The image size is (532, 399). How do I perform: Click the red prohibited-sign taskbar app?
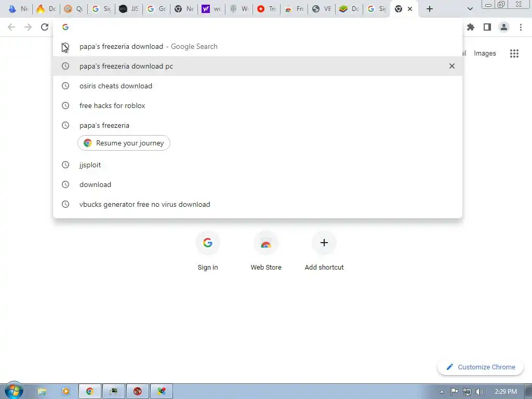click(x=137, y=392)
